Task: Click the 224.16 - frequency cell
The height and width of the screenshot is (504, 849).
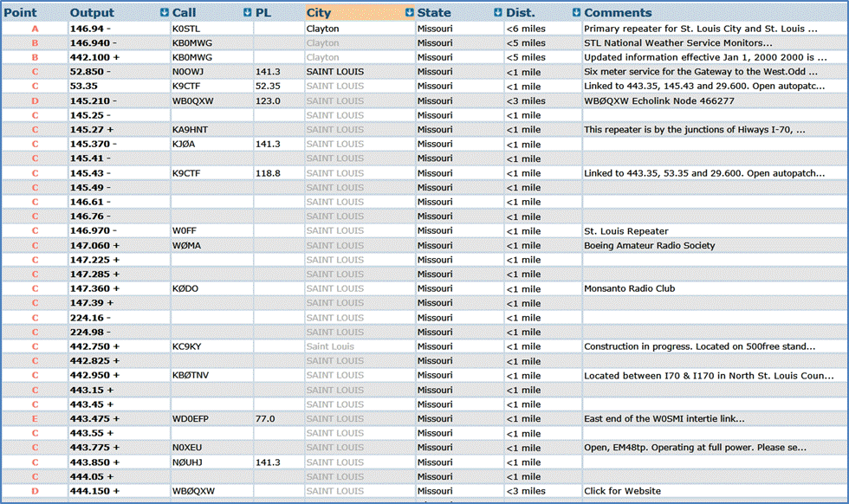Action: coord(90,318)
